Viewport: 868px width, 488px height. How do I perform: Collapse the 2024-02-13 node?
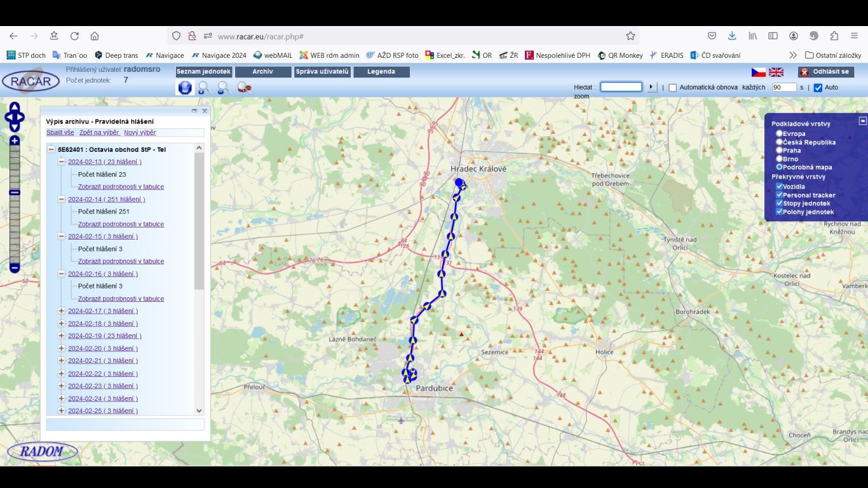[62, 161]
